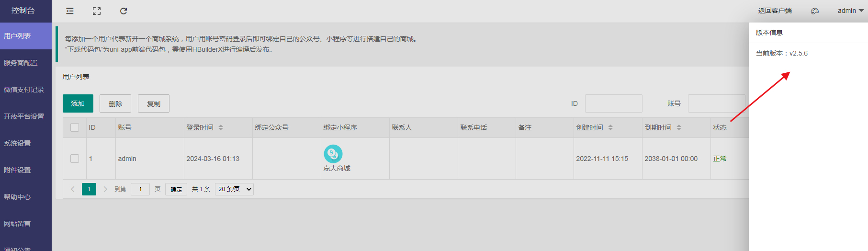Sort by 创建时间 column arrows
Screen dimensions: 868x251
coord(610,127)
